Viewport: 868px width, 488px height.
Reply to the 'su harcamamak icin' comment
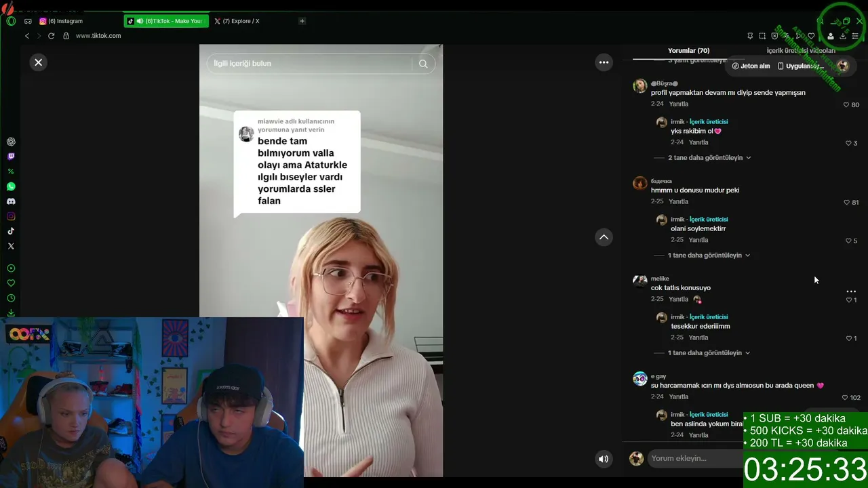tap(679, 397)
